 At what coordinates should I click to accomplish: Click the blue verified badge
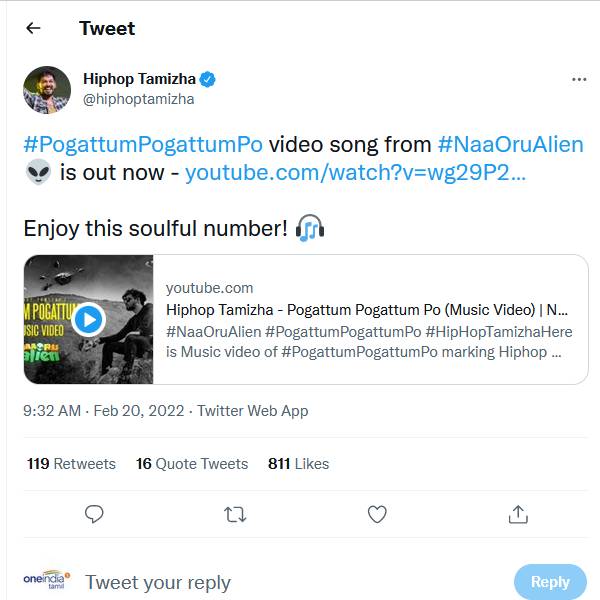(x=208, y=79)
